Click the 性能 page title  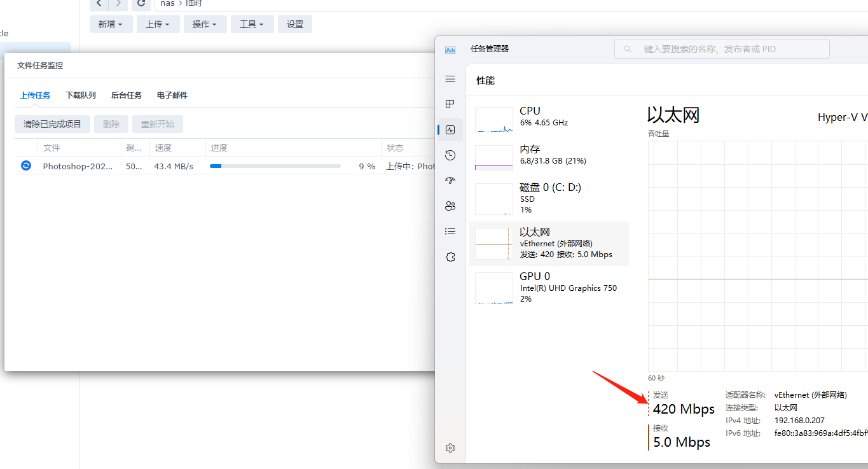pyautogui.click(x=486, y=80)
